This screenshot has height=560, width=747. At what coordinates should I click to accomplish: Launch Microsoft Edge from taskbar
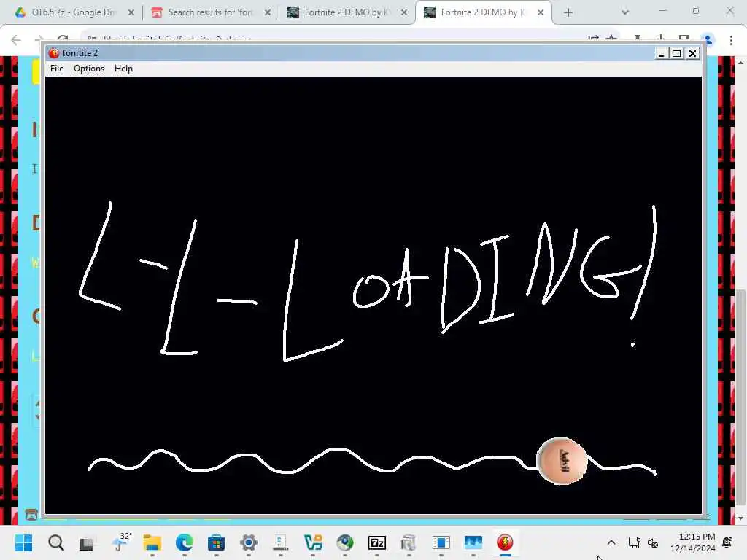pyautogui.click(x=185, y=542)
